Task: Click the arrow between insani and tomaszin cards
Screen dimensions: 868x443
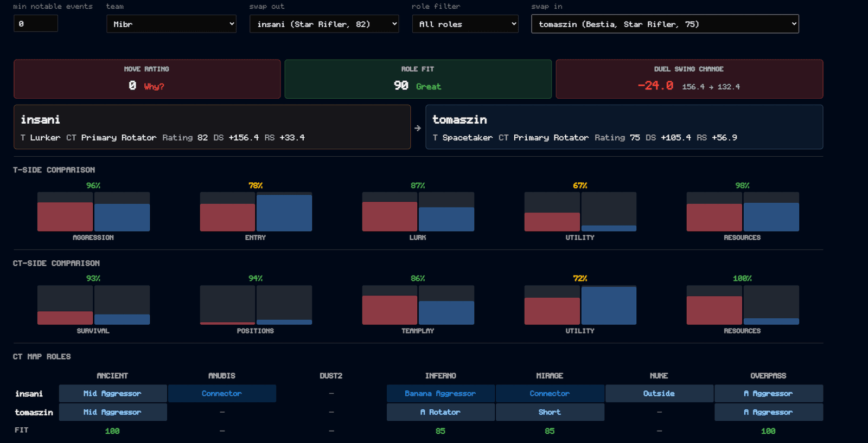Action: [x=417, y=129]
